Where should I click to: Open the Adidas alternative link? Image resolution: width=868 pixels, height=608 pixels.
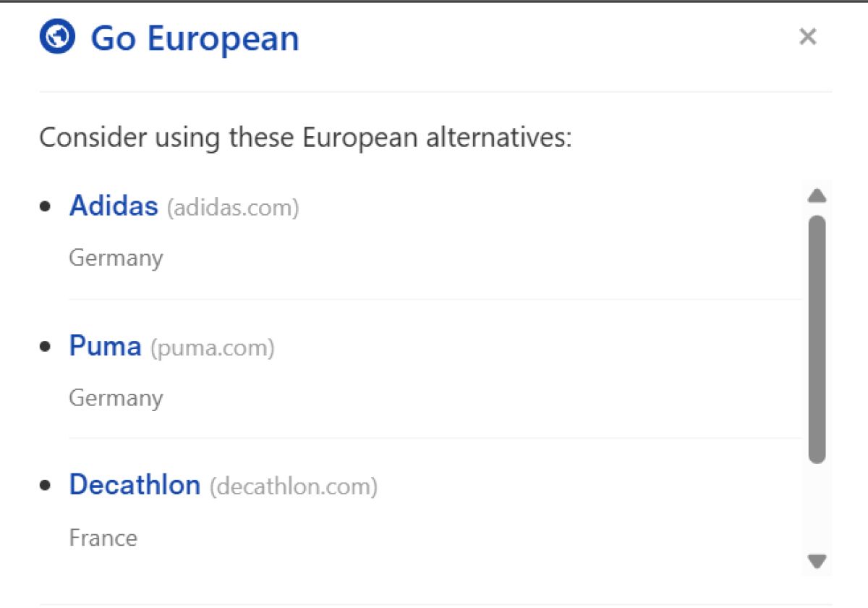tap(114, 206)
